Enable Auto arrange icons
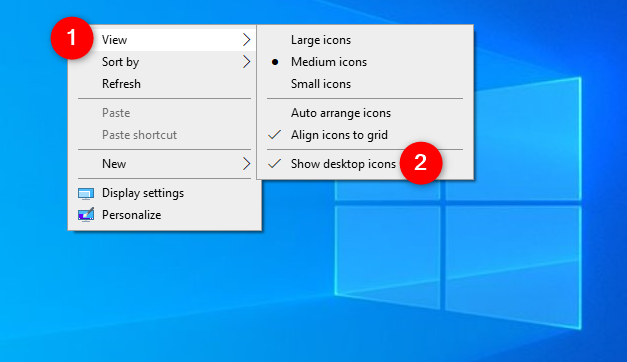This screenshot has height=362, width=627. (365, 113)
